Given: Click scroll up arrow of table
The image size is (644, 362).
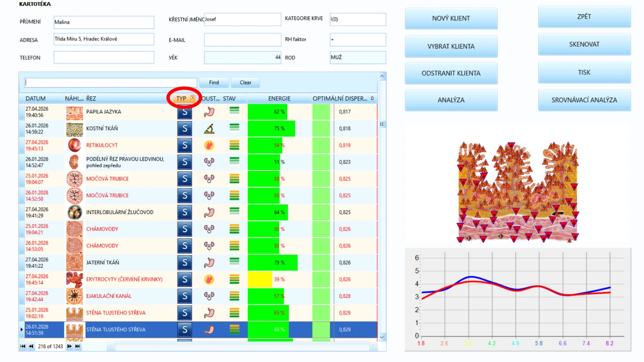Looking at the screenshot, I should pyautogui.click(x=382, y=76).
